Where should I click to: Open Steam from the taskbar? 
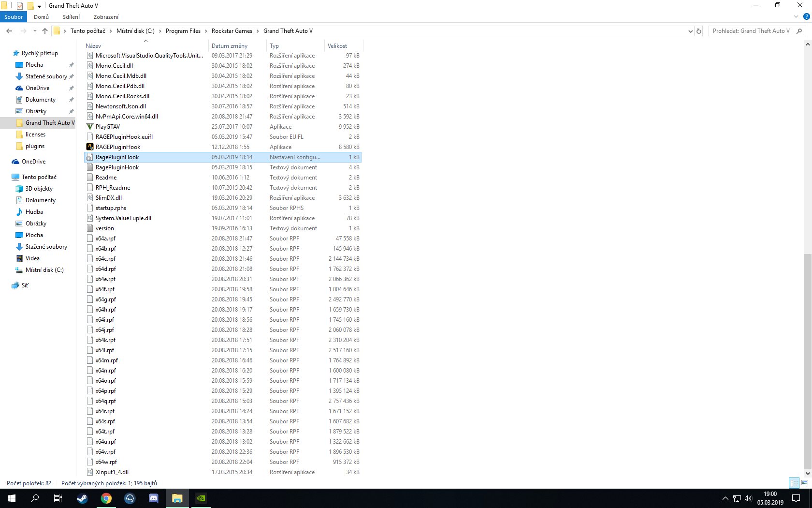pos(82,498)
